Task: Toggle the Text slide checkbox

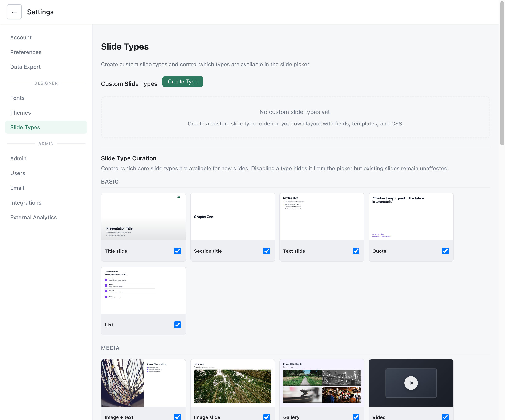Action: [356, 251]
